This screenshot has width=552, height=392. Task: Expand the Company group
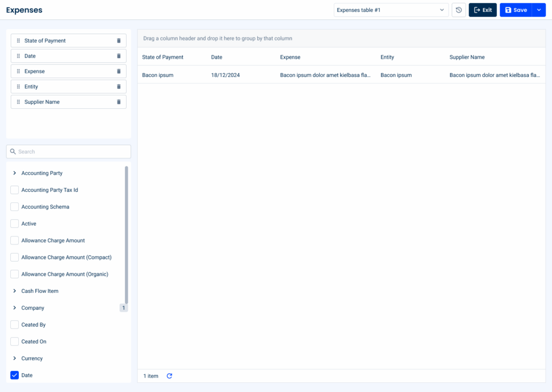(15, 307)
